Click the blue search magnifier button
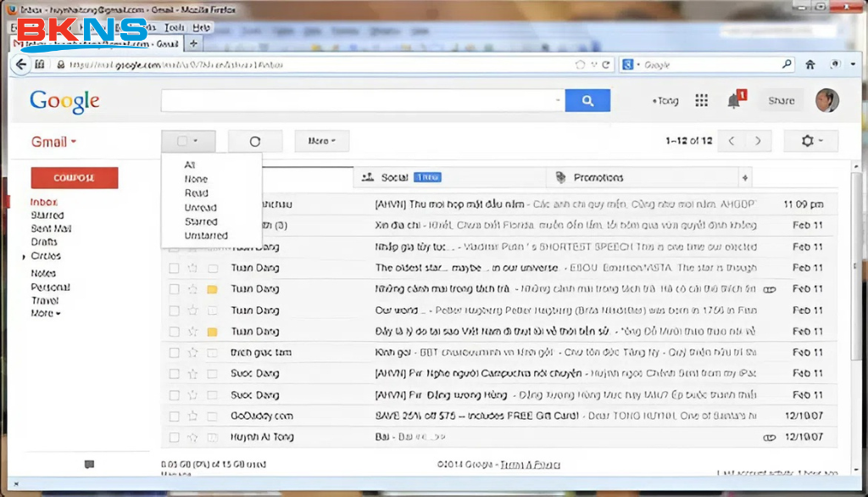 pos(587,101)
